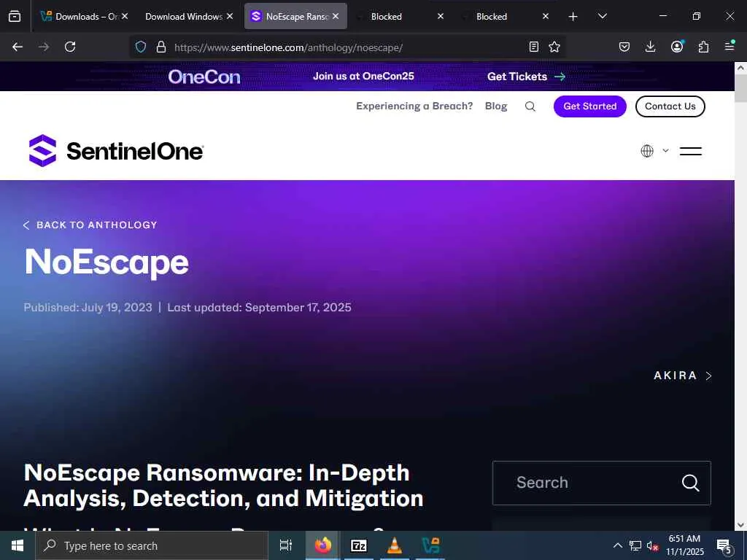
Task: Switch to the first Blocked tab
Action: 387,16
